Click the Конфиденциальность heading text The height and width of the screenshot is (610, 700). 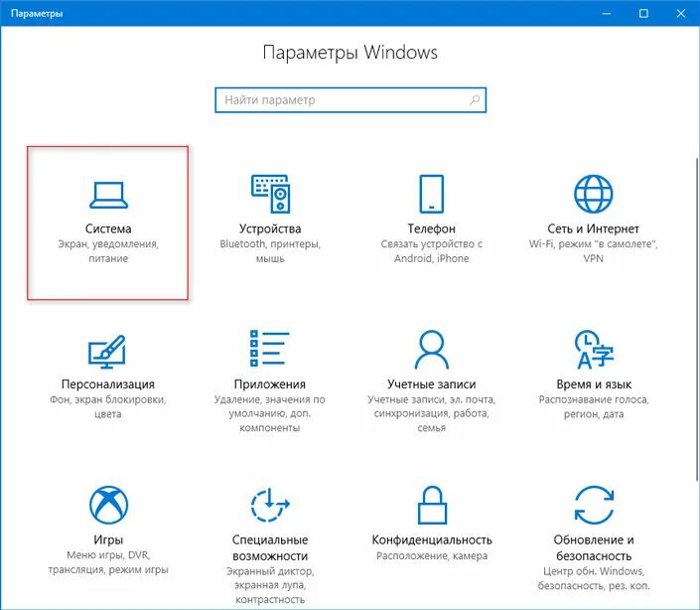(x=432, y=539)
